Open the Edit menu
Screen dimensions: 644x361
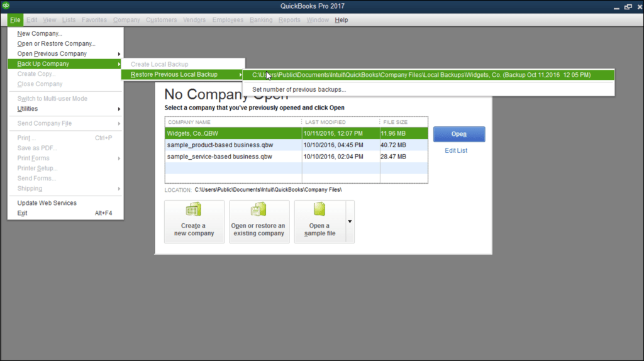coord(31,19)
